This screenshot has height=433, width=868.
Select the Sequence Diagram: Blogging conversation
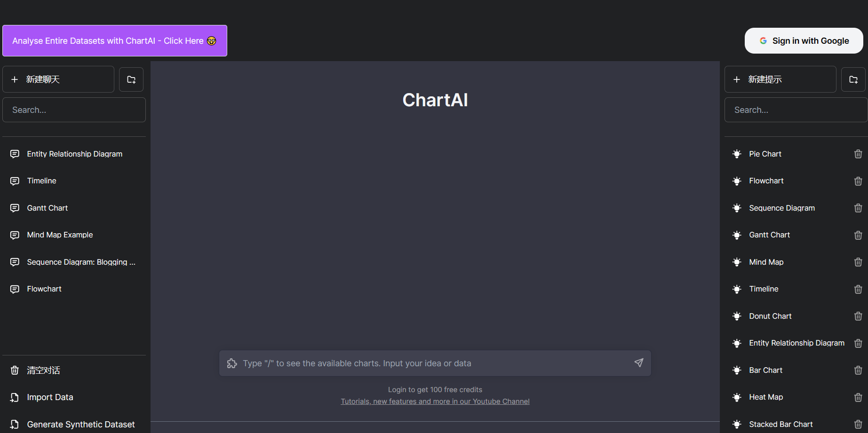click(x=81, y=262)
